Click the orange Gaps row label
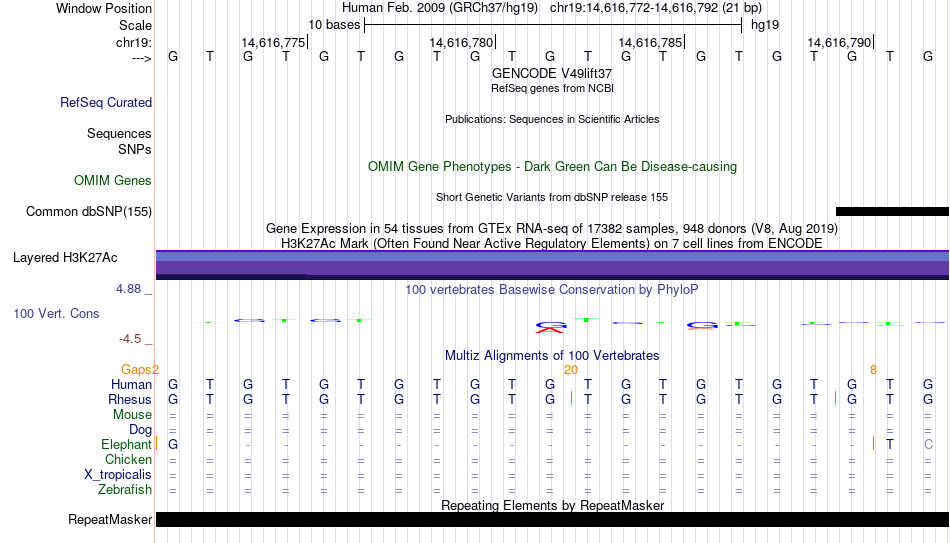Screen dimensions: 950x543 coord(140,370)
